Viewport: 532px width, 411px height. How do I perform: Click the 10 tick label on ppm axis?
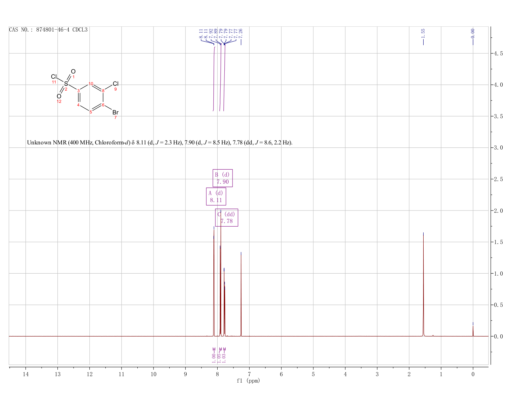(153, 374)
